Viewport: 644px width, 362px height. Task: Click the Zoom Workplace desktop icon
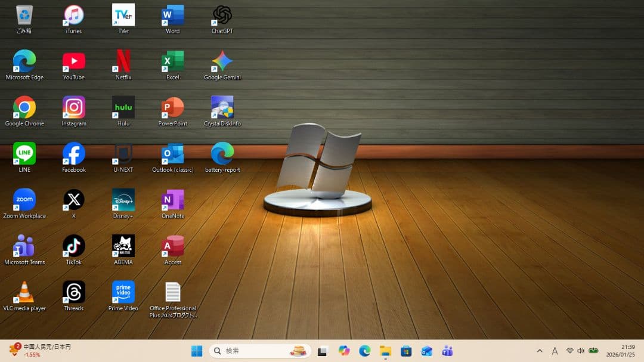[24, 200]
